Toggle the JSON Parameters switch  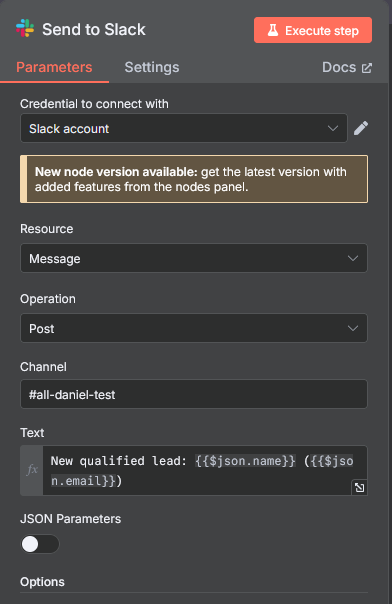pos(40,544)
